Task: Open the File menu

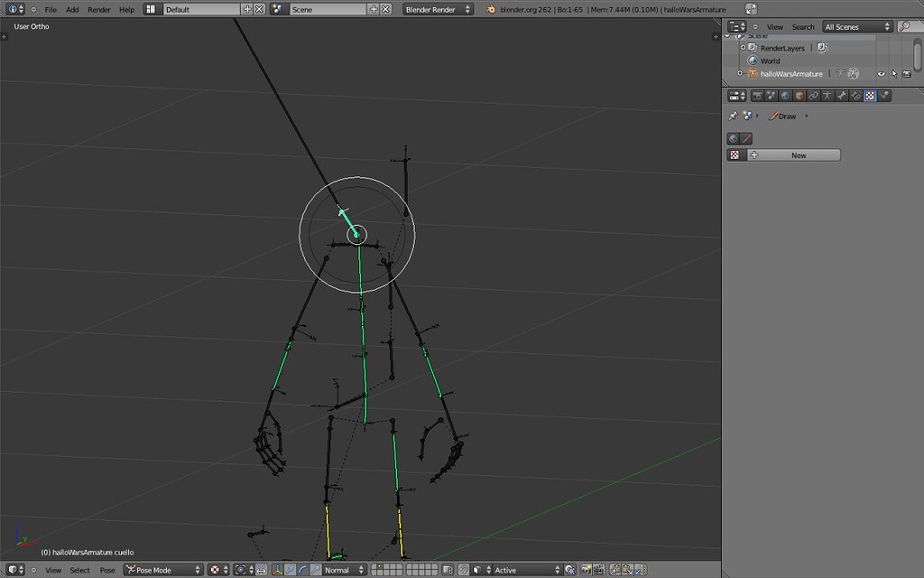Action: (51, 9)
